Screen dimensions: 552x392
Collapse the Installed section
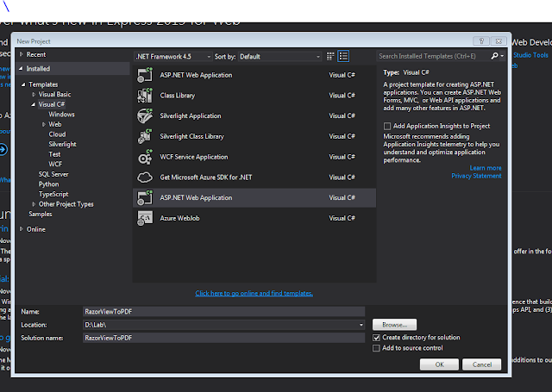tap(21, 69)
